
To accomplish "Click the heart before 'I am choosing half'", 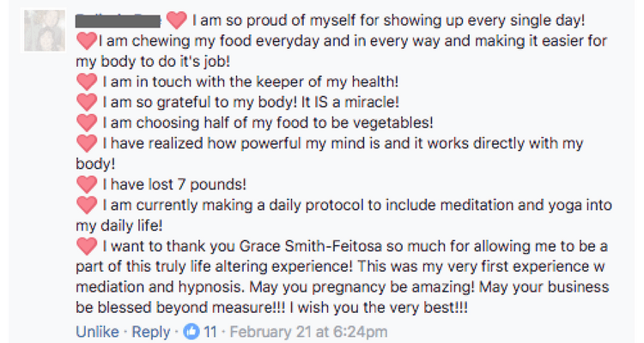I will point(87,123).
